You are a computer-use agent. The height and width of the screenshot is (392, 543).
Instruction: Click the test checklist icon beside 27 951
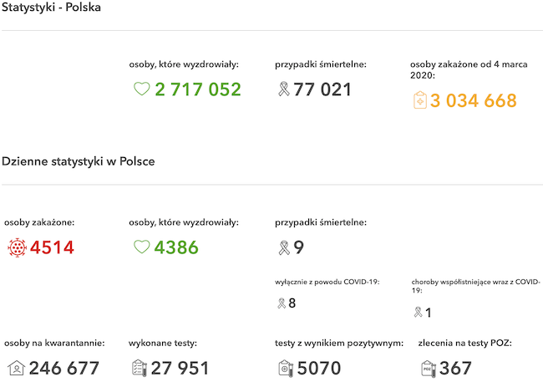(140, 368)
